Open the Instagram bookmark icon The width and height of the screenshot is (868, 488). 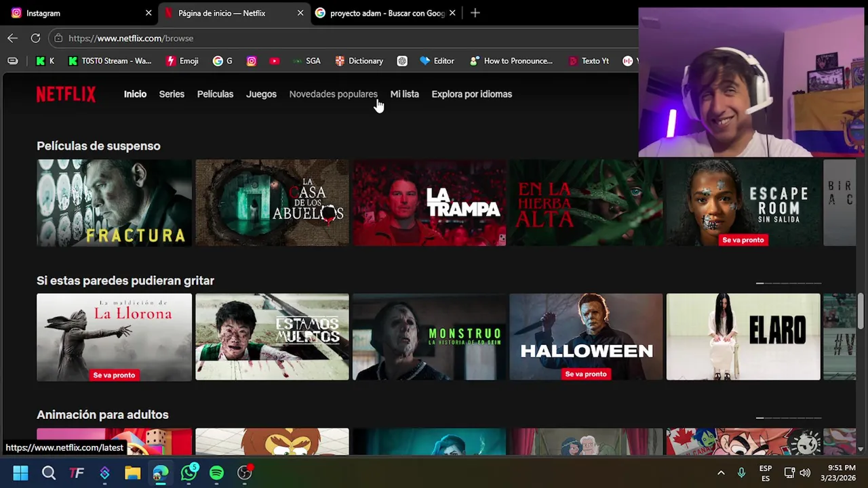[x=252, y=61]
